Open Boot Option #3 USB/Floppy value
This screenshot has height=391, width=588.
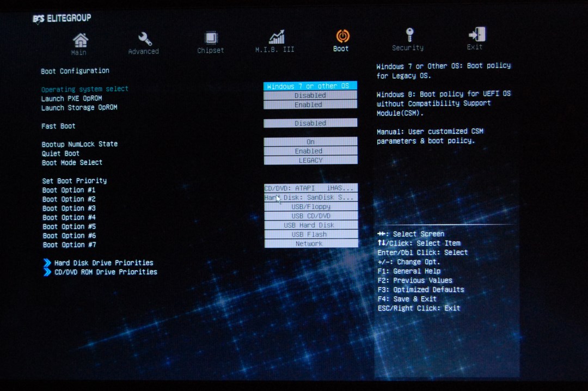[x=311, y=207]
